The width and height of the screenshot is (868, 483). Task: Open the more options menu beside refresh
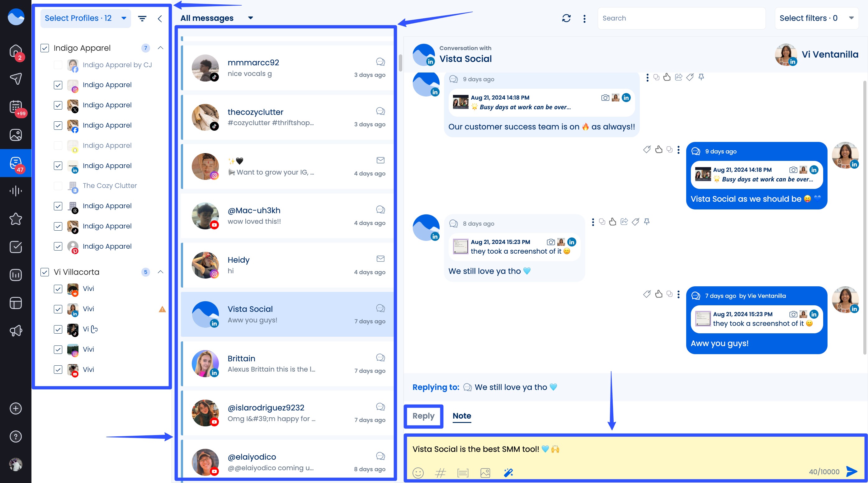pos(585,19)
